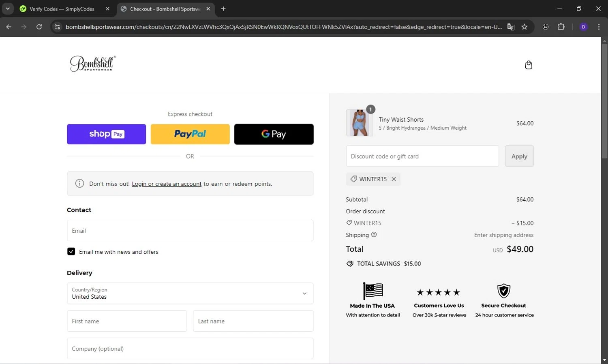
Task: Select the Checkout Bombshell Sportswear tab
Action: click(165, 9)
